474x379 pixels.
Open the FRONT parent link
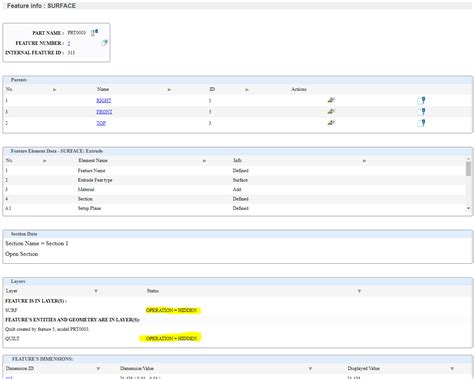tap(104, 112)
